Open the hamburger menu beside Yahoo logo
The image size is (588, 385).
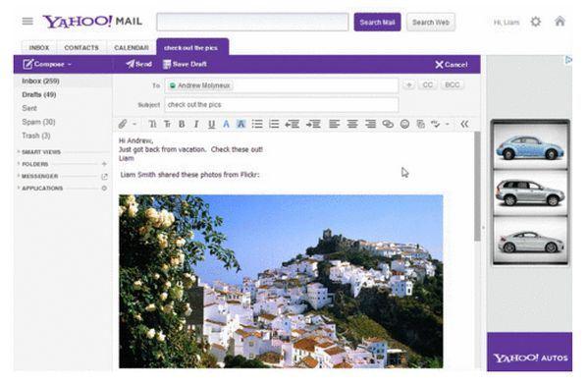[x=27, y=22]
